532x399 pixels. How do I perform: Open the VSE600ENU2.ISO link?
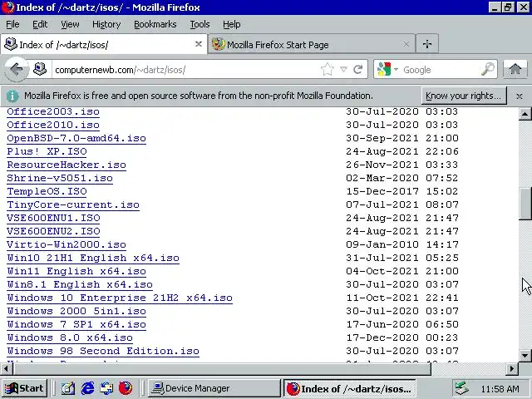point(53,231)
